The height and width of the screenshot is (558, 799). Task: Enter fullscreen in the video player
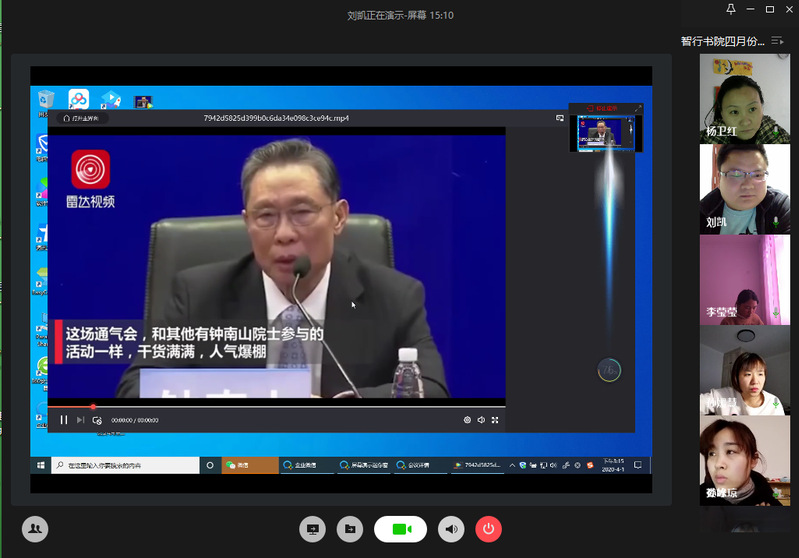[496, 420]
